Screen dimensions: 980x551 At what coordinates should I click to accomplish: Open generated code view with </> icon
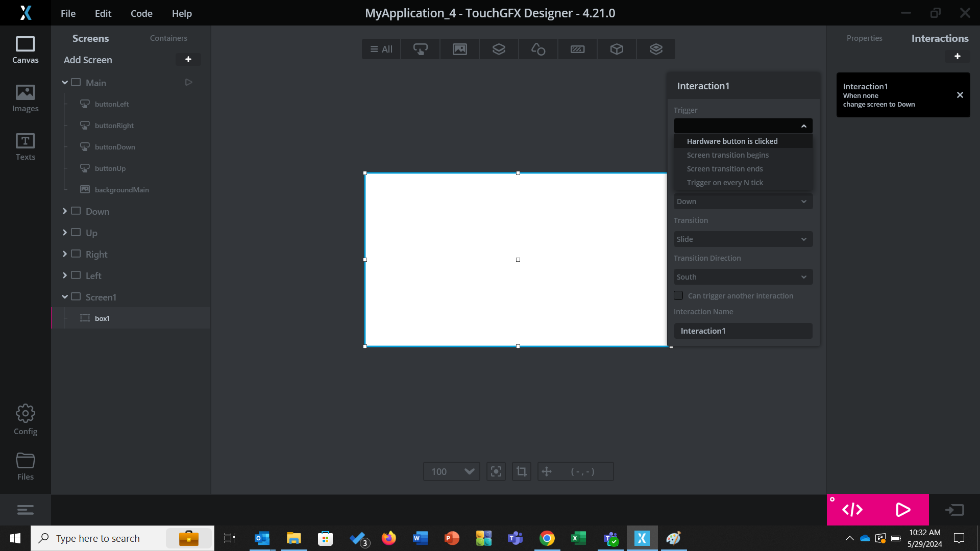(852, 509)
